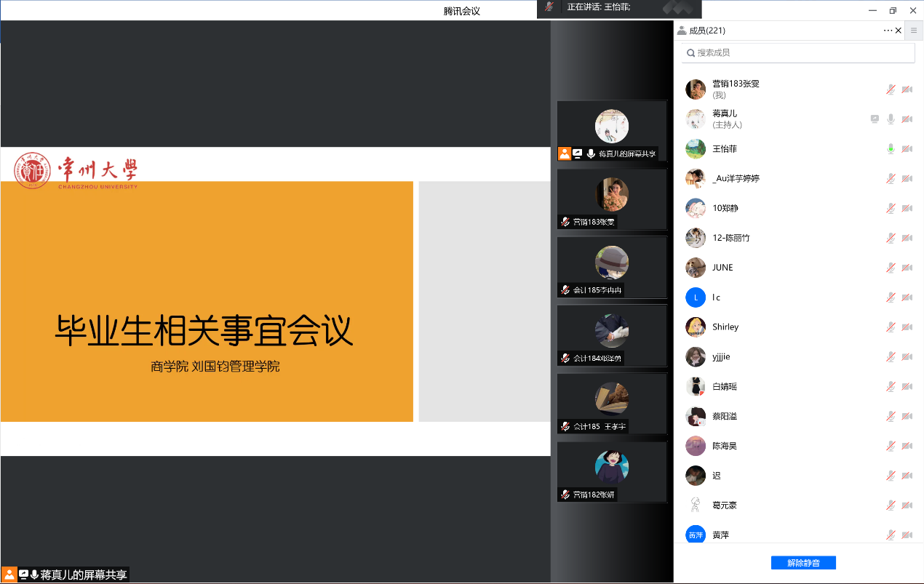The image size is (924, 584).
Task: Select the 会计184 participant video tile
Action: 612,335
